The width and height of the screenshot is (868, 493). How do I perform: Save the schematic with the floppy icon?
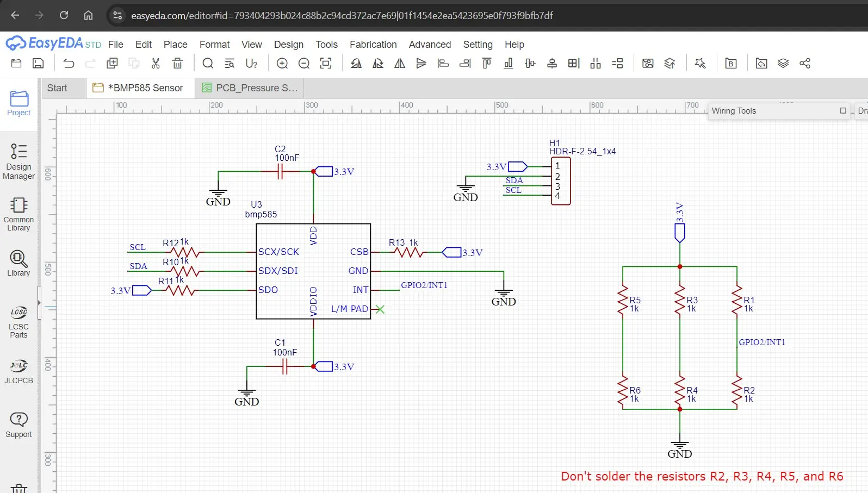[38, 63]
